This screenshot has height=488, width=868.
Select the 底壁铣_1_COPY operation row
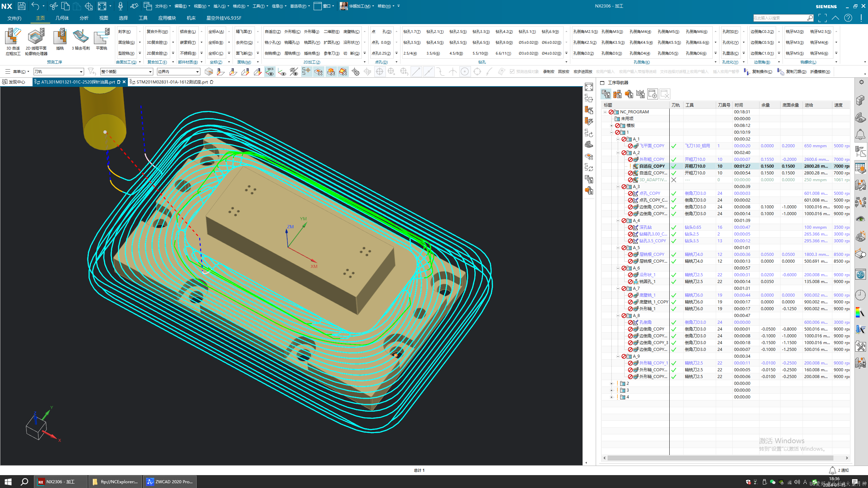tap(726, 302)
